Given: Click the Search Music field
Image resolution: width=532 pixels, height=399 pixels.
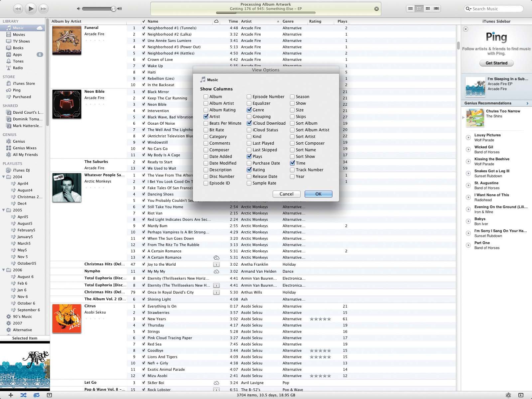Looking at the screenshot, I should click(494, 9).
